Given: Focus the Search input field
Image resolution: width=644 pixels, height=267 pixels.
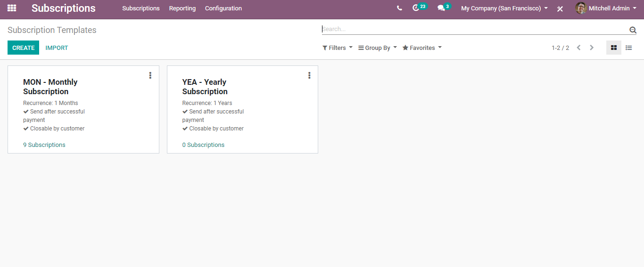Looking at the screenshot, I should [475, 29].
